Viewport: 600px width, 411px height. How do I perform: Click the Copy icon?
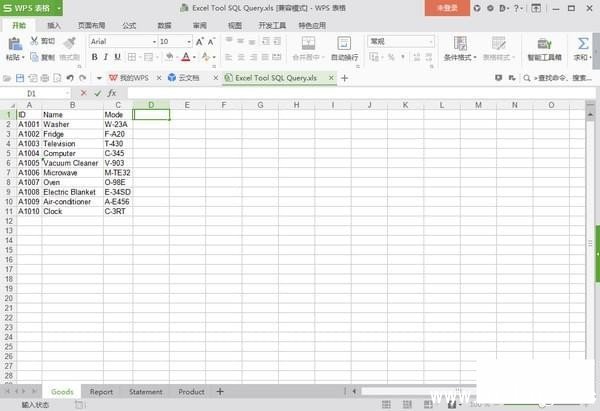34,57
